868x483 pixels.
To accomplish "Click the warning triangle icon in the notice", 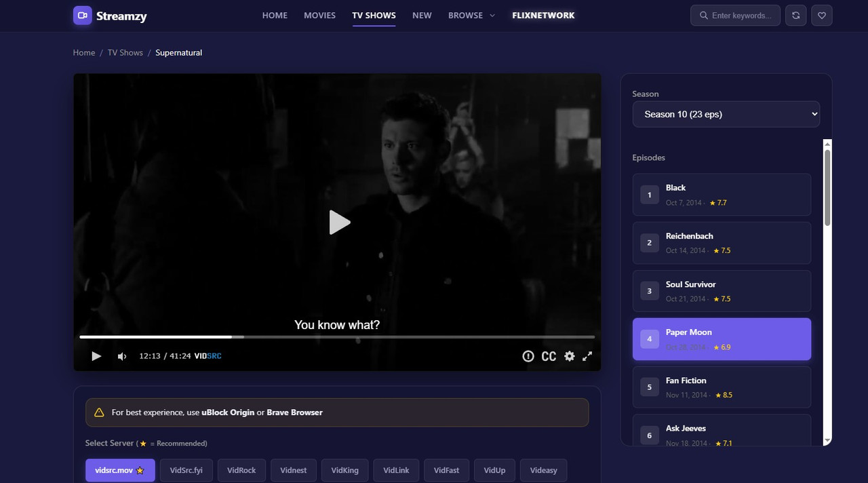I will point(99,412).
